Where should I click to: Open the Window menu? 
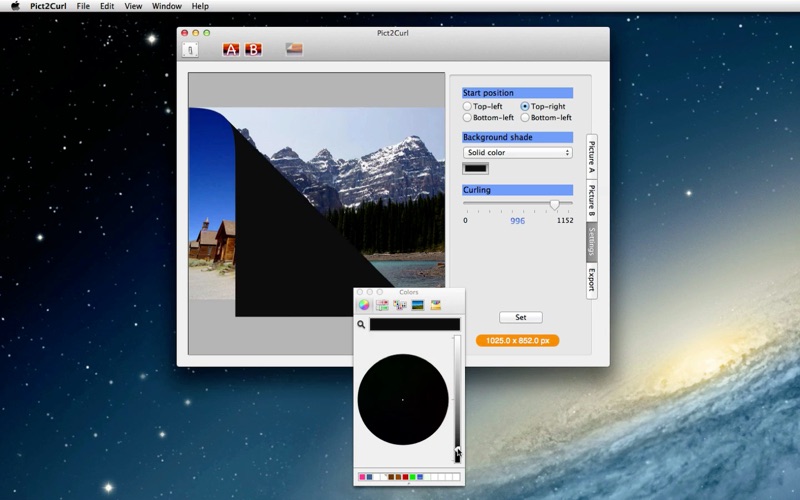click(x=166, y=6)
